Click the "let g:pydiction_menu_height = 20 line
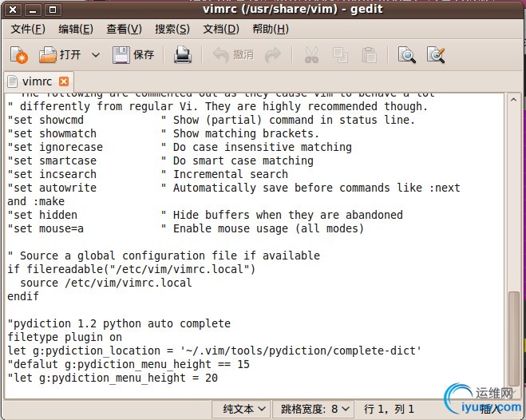The height and width of the screenshot is (420, 526). pyautogui.click(x=113, y=378)
